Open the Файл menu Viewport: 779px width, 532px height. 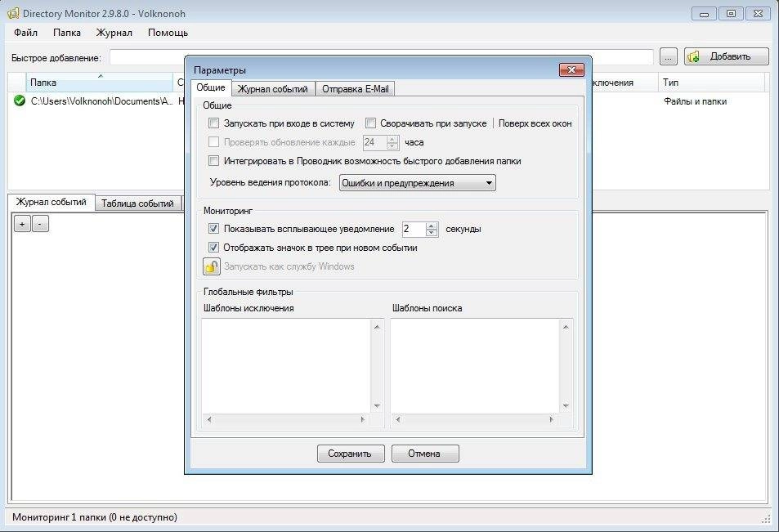point(26,33)
